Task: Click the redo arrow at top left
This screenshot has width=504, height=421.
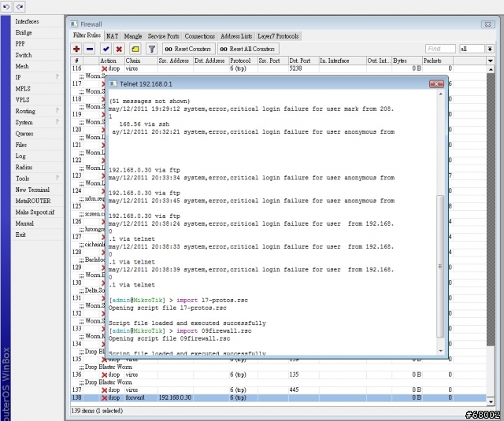Action: pyautogui.click(x=20, y=7)
